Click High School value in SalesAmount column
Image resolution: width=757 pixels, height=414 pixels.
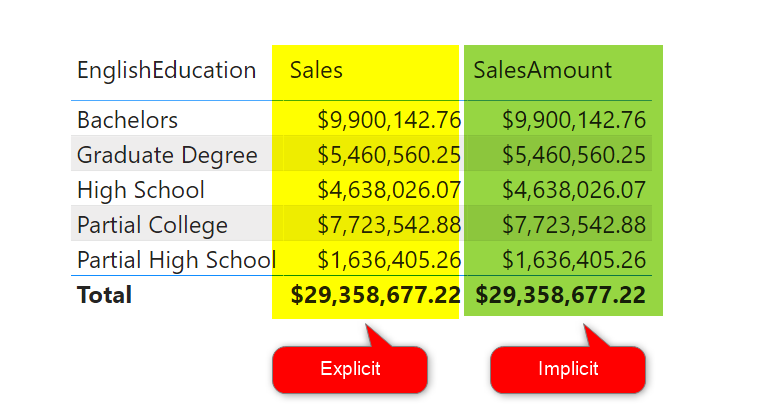pos(573,190)
